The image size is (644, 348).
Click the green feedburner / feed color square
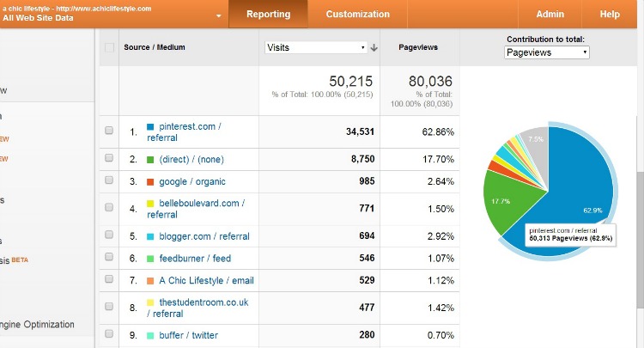click(150, 259)
